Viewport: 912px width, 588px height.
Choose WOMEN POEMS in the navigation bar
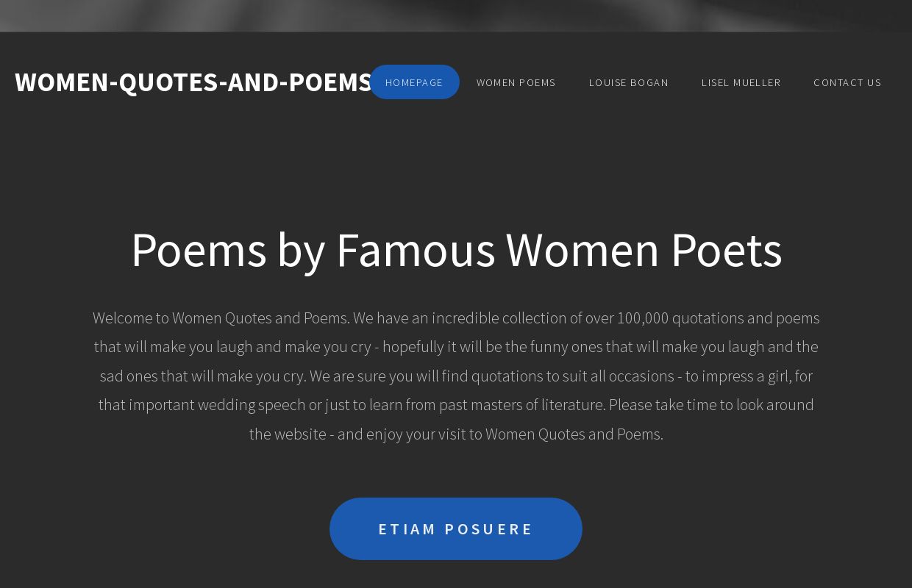pos(516,82)
